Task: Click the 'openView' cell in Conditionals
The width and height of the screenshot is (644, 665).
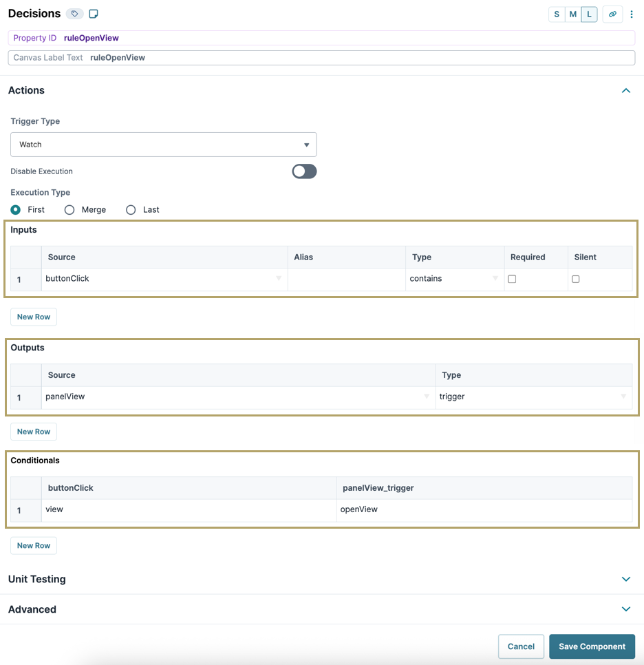Action: (x=484, y=510)
